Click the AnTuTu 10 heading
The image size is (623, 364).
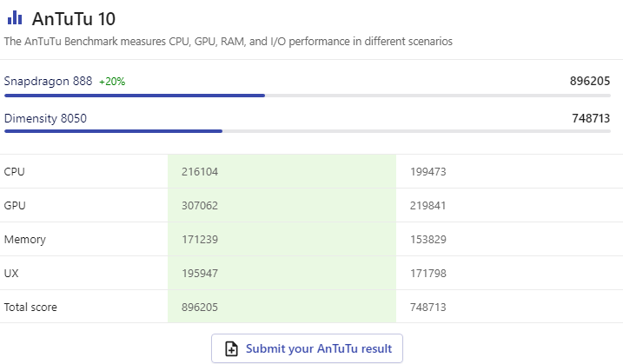pyautogui.click(x=74, y=18)
